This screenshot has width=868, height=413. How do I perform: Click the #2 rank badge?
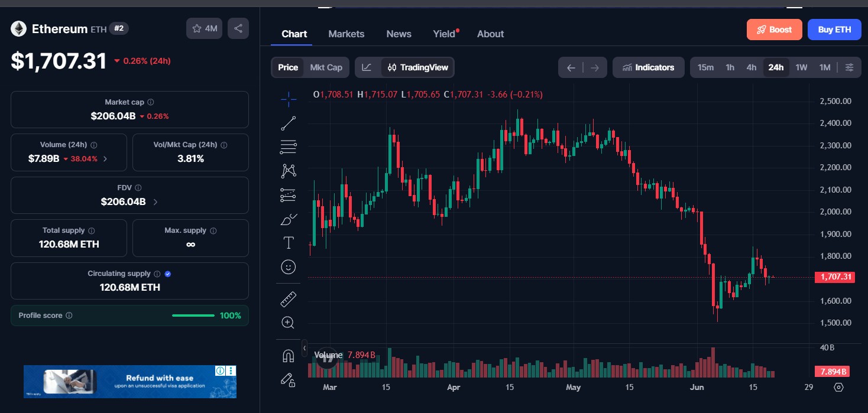pyautogui.click(x=119, y=28)
